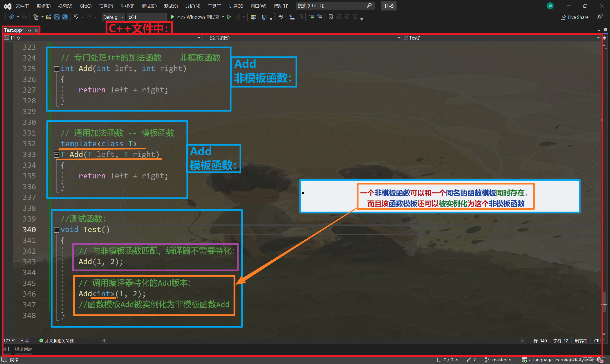Undo the last edit with Undo icon
This screenshot has width=610, height=364.
76,17
